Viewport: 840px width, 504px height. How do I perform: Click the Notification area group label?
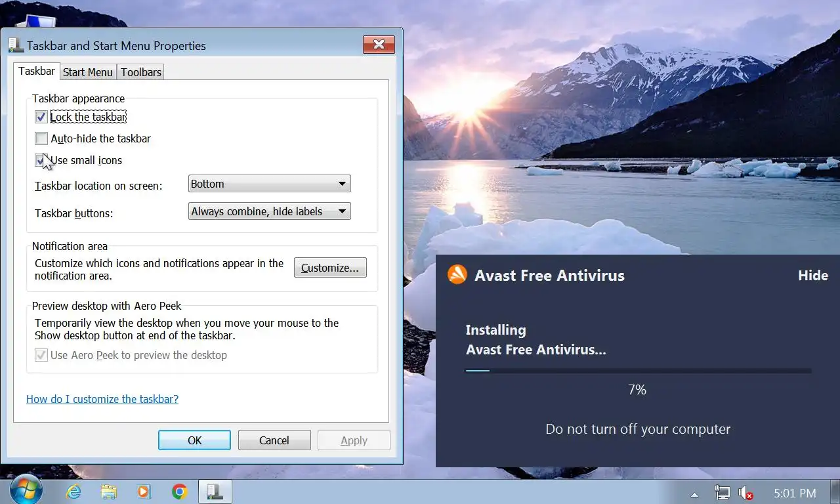[x=70, y=246]
